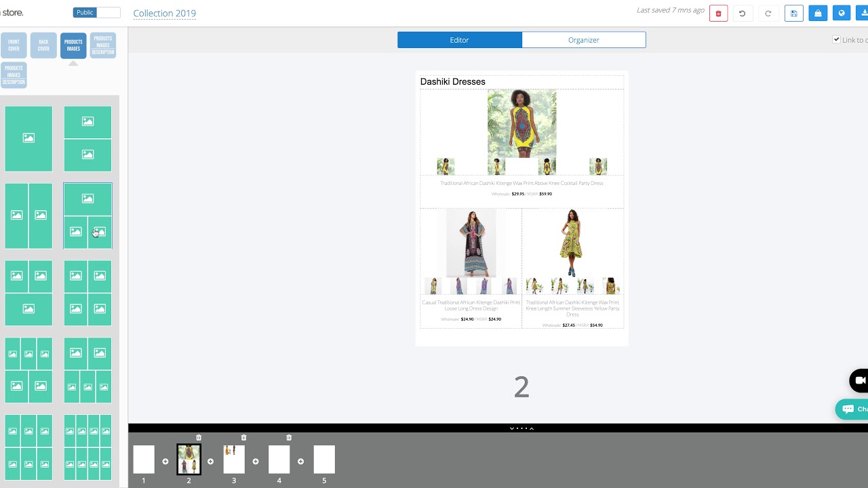Open page 3 thumbnail
This screenshot has width=868, height=488.
(x=234, y=459)
